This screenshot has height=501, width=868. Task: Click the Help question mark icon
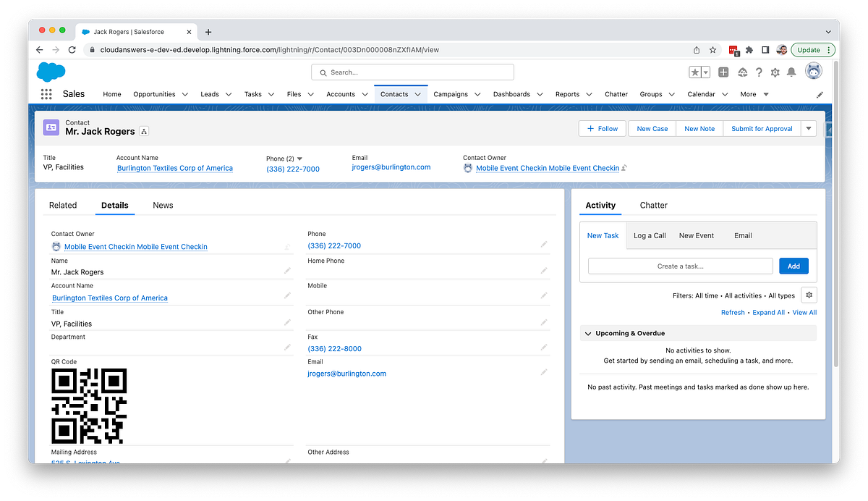point(757,72)
